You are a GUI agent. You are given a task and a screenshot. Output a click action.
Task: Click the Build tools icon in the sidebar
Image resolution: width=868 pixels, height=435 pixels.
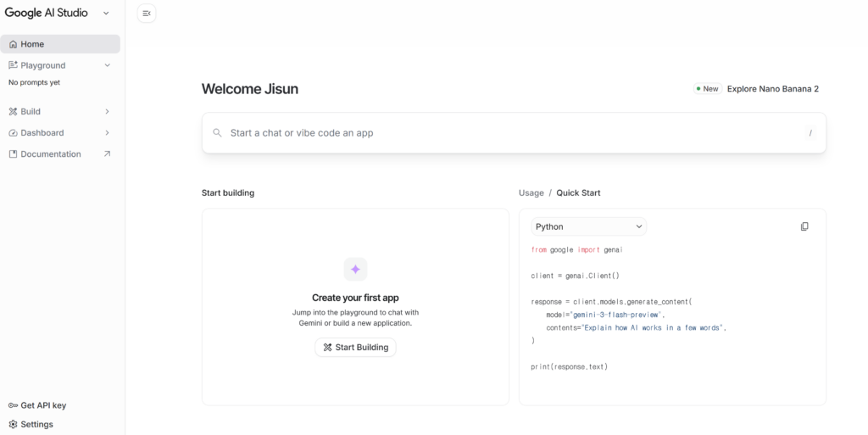click(x=14, y=112)
